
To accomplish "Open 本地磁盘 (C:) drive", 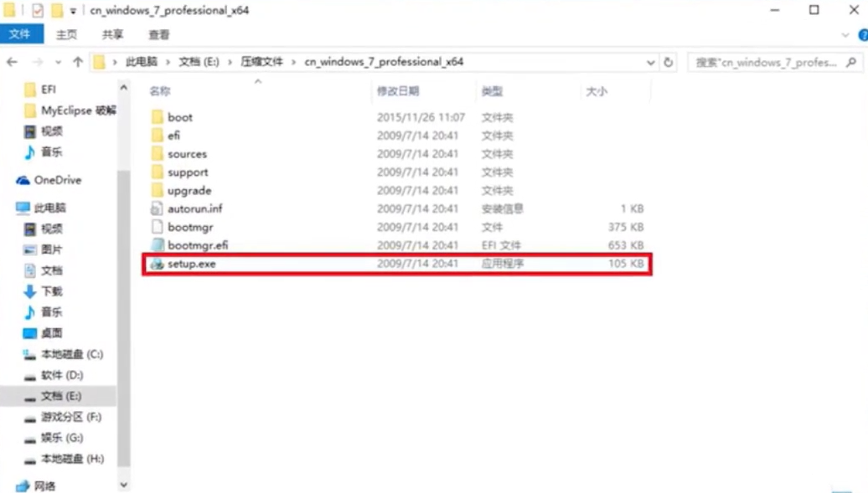I will [x=63, y=354].
